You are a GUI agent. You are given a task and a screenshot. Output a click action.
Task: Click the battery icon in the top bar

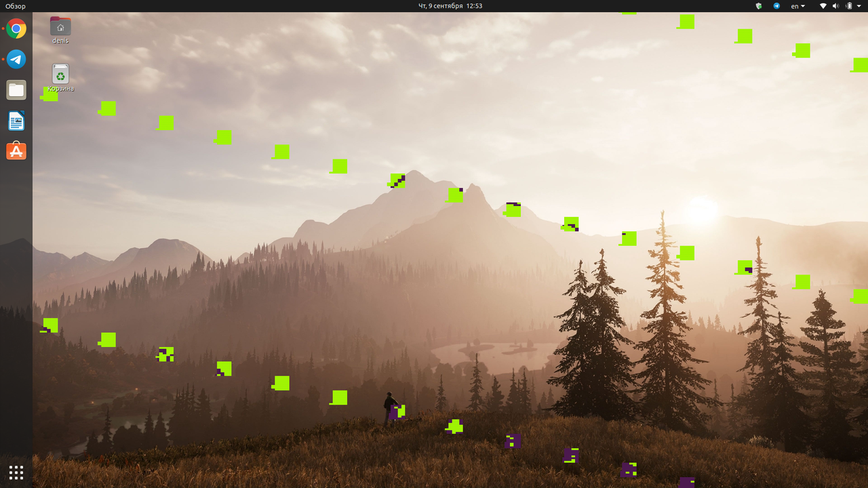click(849, 5)
